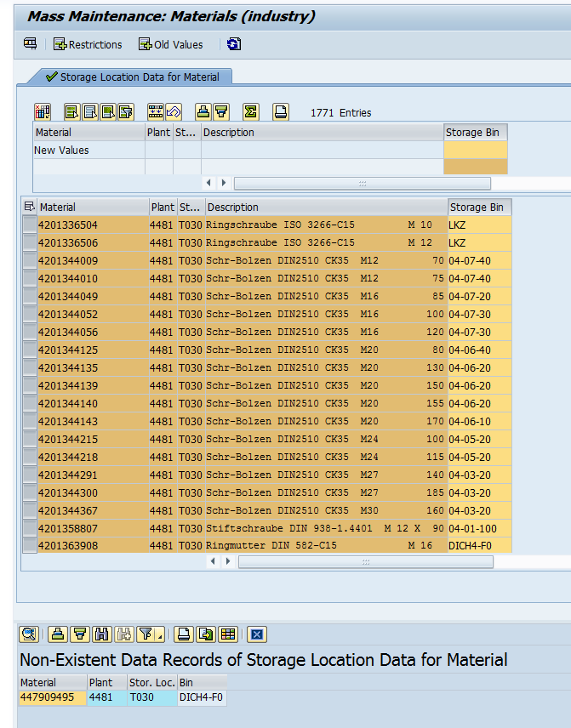Open the Select Fields grid icon
The image size is (571, 728).
[43, 112]
